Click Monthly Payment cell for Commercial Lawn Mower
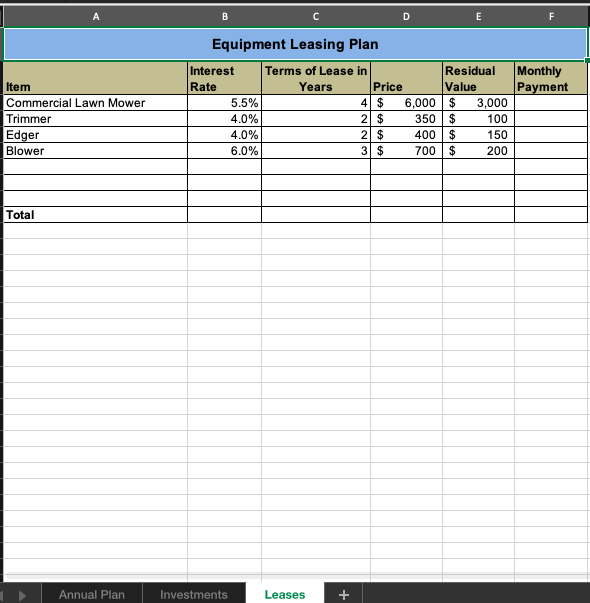This screenshot has width=590, height=603. pyautogui.click(x=551, y=103)
